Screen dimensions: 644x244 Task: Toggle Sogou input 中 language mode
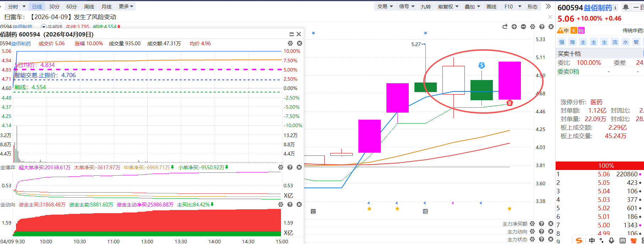pyautogui.click(x=592, y=240)
